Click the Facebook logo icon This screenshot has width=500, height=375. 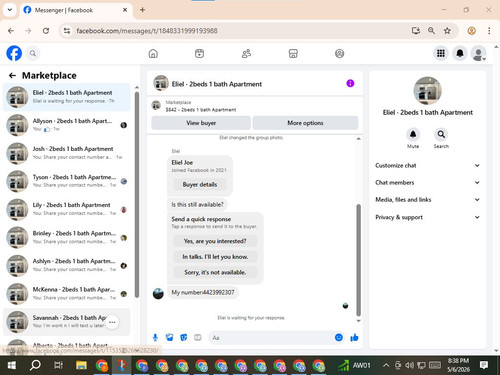point(14,53)
